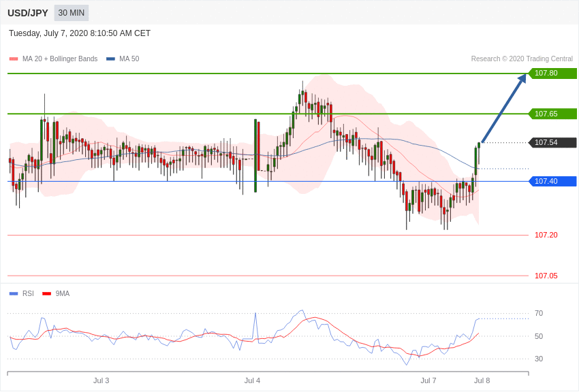The height and width of the screenshot is (392, 579).
Task: Click the 'Jul 4' date axis label
Action: pyautogui.click(x=252, y=380)
